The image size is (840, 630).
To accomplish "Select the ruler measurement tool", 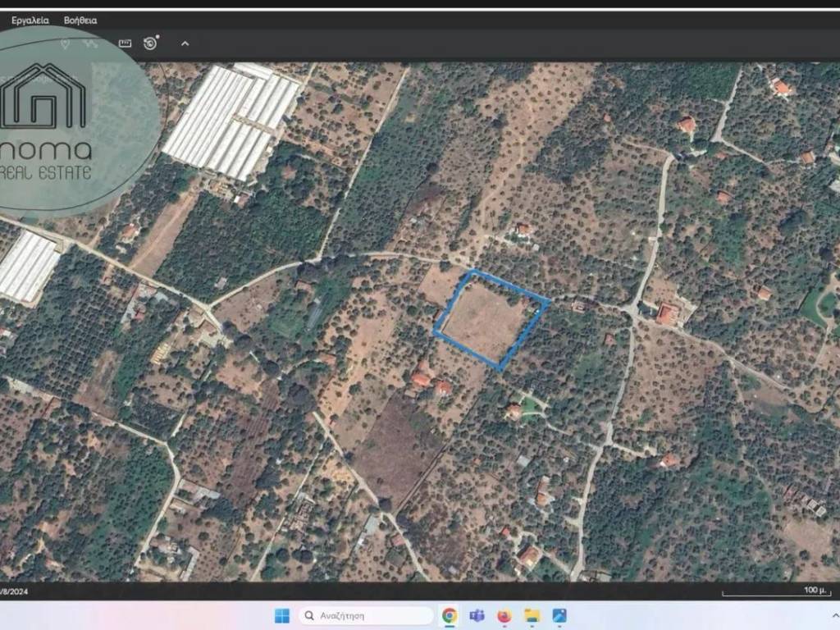I will point(125,43).
